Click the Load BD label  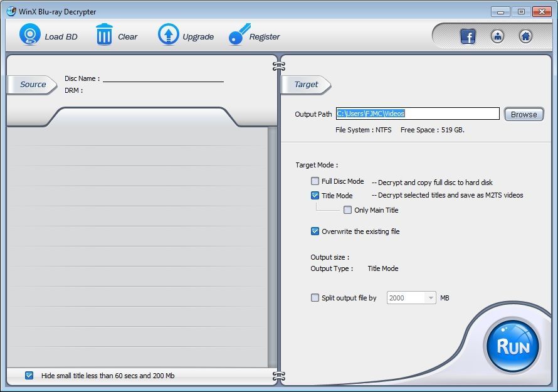[61, 36]
